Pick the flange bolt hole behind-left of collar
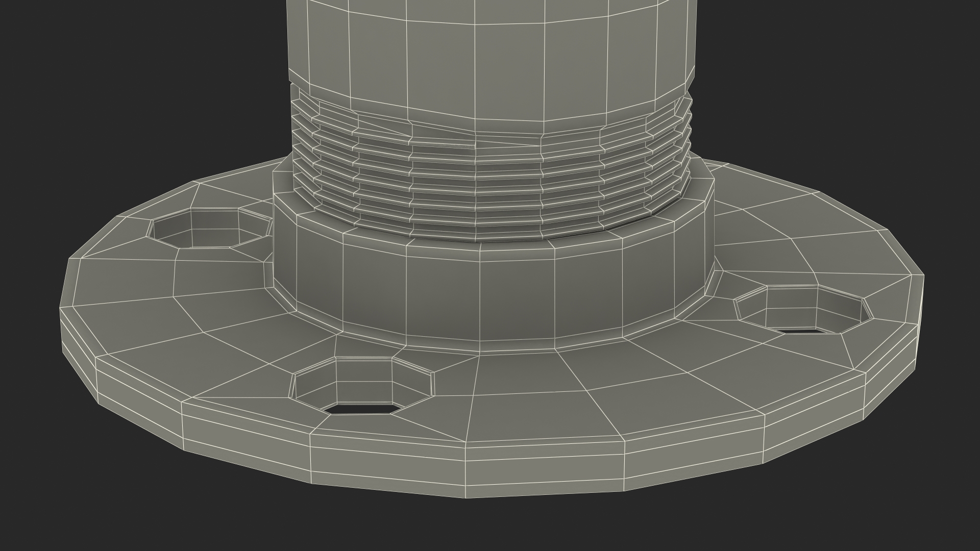The height and width of the screenshot is (551, 980). coord(210,228)
